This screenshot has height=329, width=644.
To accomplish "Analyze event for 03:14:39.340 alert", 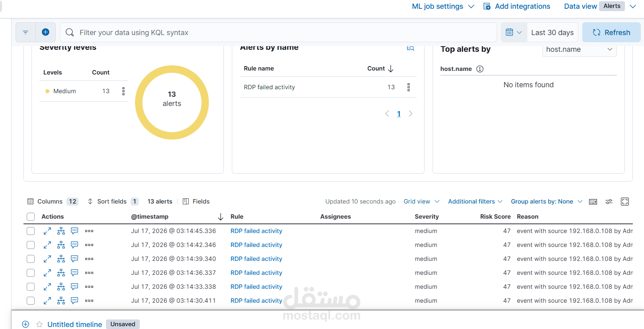I will (x=61, y=259).
